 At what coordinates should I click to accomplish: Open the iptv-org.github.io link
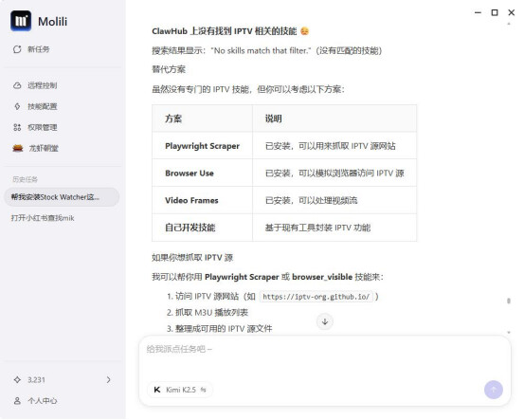coord(316,297)
